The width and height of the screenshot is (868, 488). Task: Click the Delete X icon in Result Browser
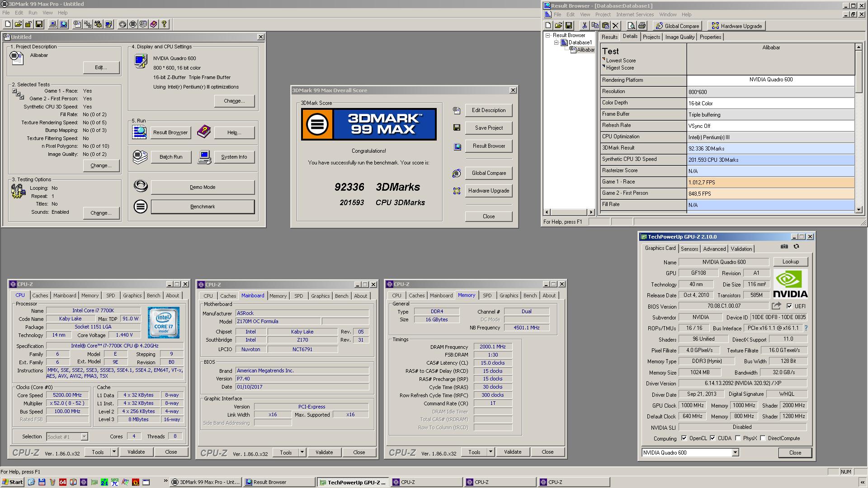click(616, 26)
